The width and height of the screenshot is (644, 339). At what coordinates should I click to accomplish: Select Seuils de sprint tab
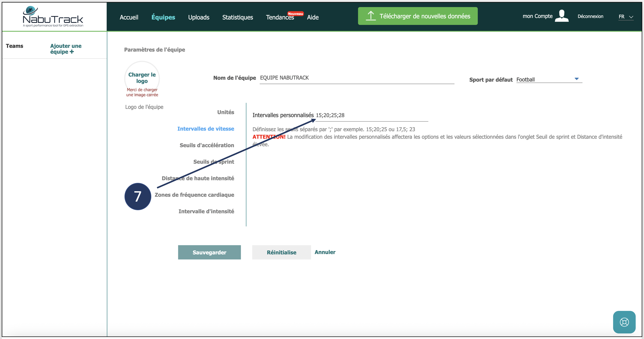click(x=214, y=162)
